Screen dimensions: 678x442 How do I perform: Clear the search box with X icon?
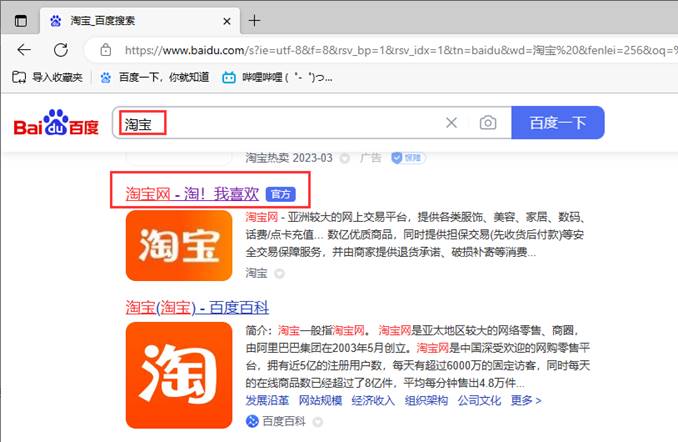pyautogui.click(x=451, y=123)
